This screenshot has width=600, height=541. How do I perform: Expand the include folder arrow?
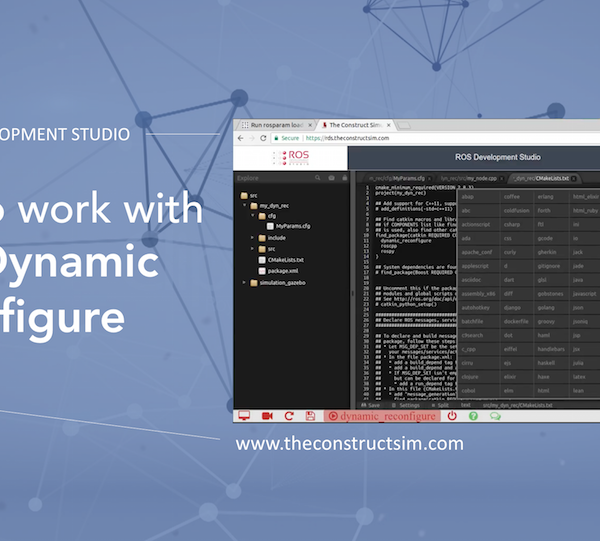(252, 238)
